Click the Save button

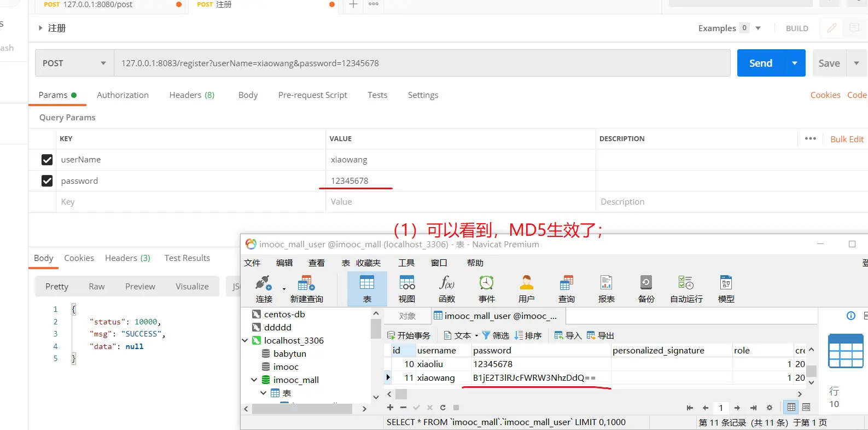(x=829, y=63)
